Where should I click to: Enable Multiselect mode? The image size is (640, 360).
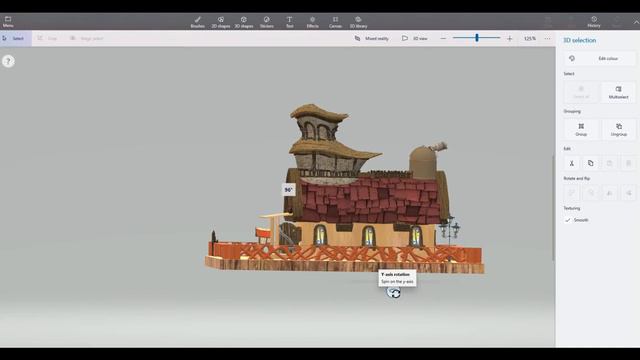tap(618, 92)
